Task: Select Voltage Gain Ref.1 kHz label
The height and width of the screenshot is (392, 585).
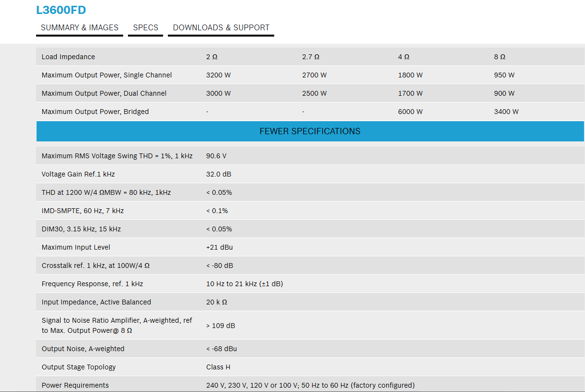Action: (x=78, y=174)
